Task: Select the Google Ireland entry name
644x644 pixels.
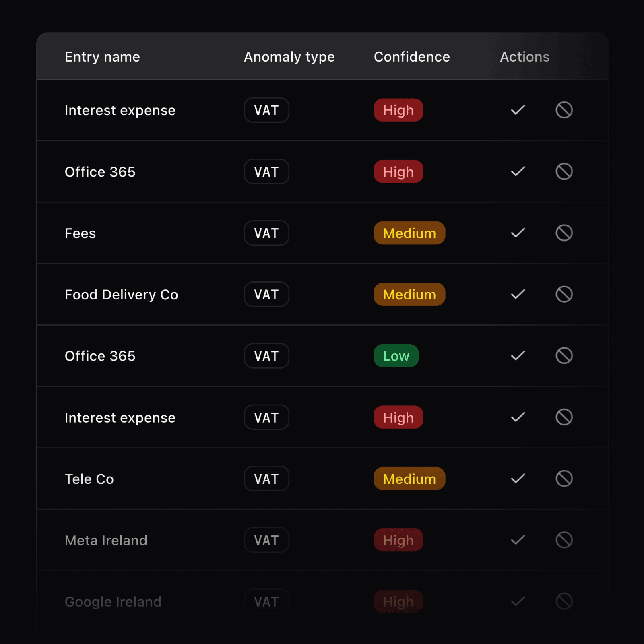Action: pos(113,601)
